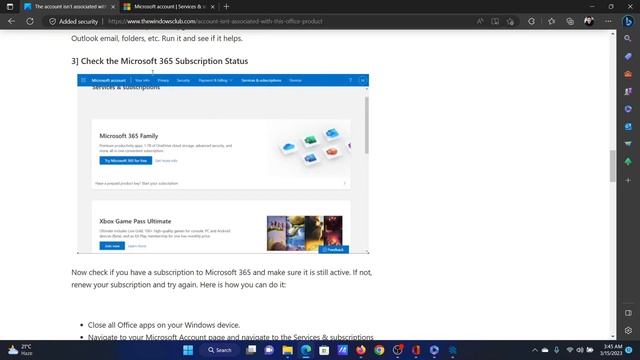Open File Explorer from taskbar
Viewport: 640px width, 360px height.
(287, 350)
